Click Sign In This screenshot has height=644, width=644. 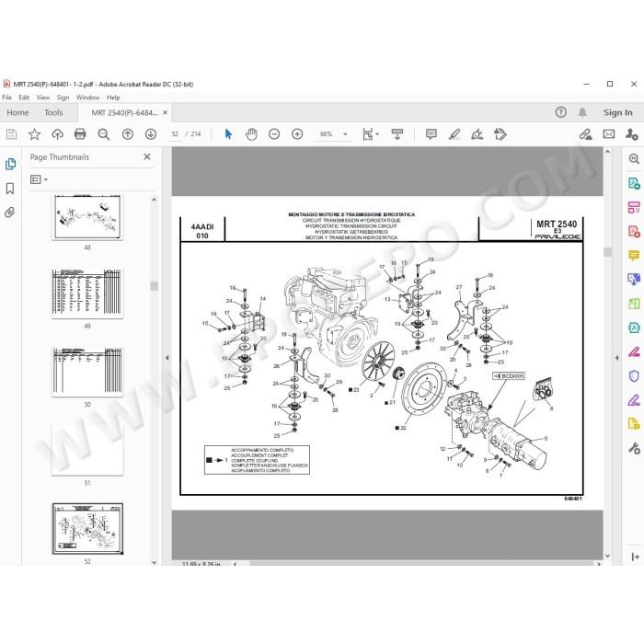pos(617,112)
